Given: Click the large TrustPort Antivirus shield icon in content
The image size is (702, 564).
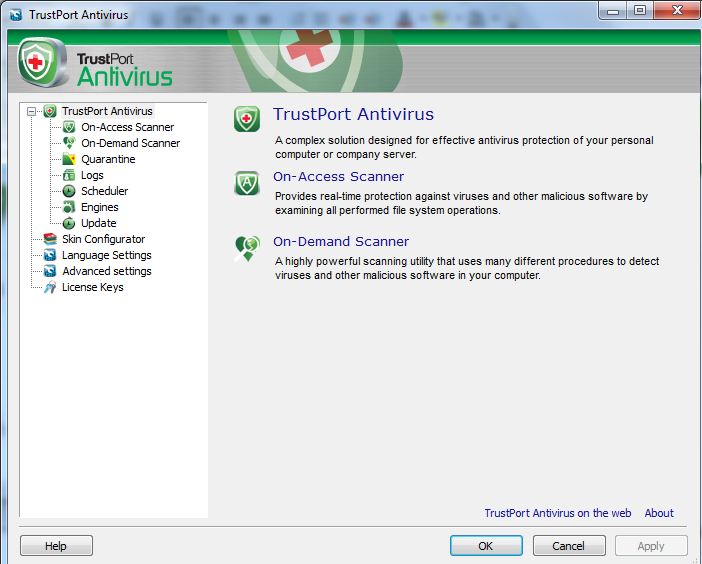Looking at the screenshot, I should click(247, 119).
